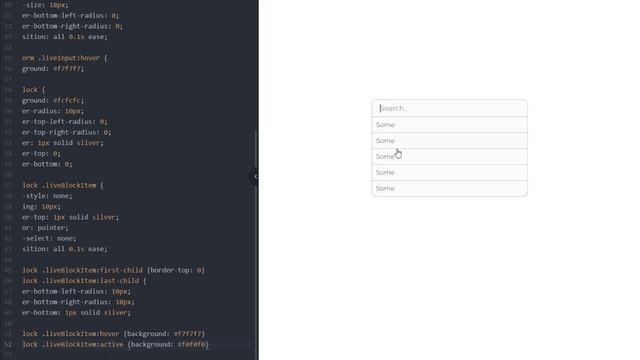Click the code editor vertical scrollbar
Viewport: 640px width, 360px height.
point(256,245)
